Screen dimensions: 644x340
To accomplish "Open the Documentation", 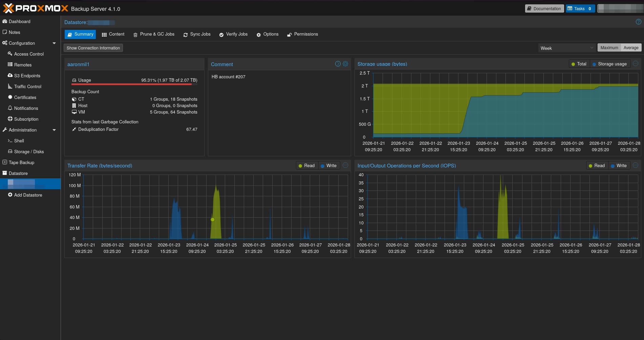I will pos(544,8).
